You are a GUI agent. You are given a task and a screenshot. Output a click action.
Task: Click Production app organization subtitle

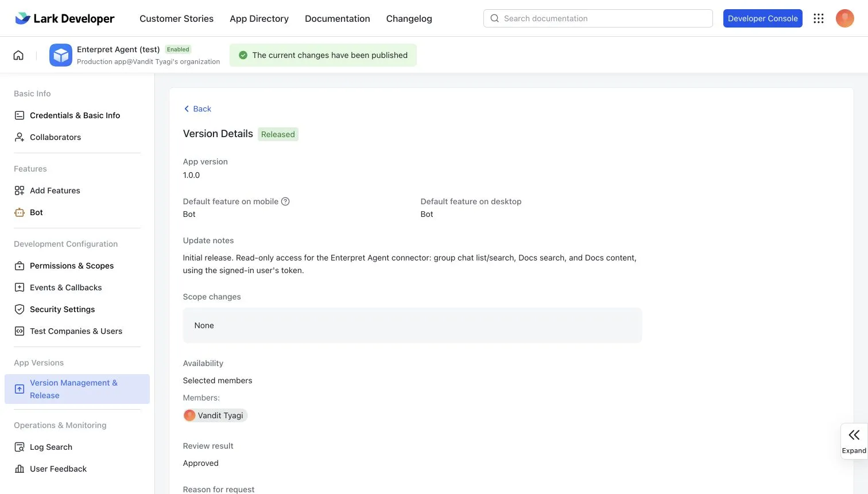(x=148, y=61)
